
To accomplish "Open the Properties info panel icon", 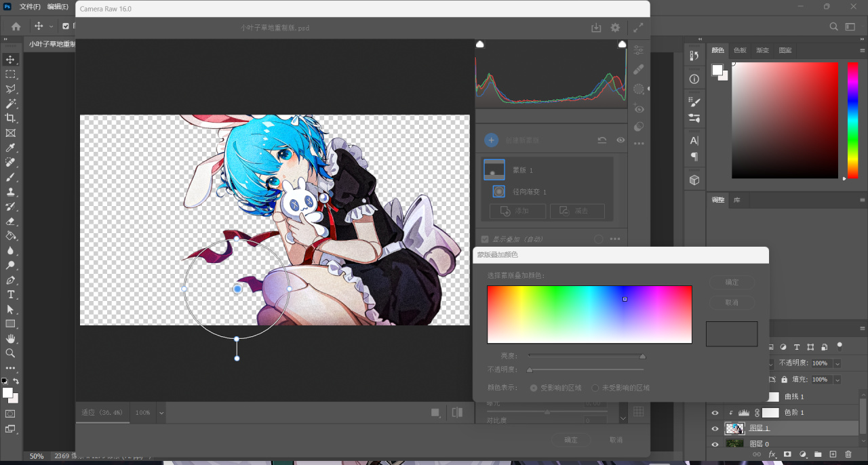I will pyautogui.click(x=694, y=79).
